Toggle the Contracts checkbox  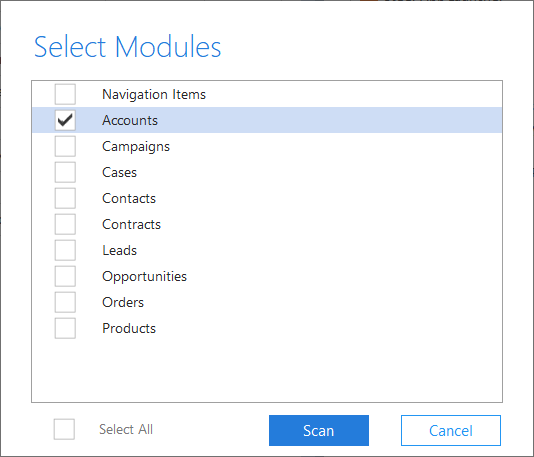65,224
